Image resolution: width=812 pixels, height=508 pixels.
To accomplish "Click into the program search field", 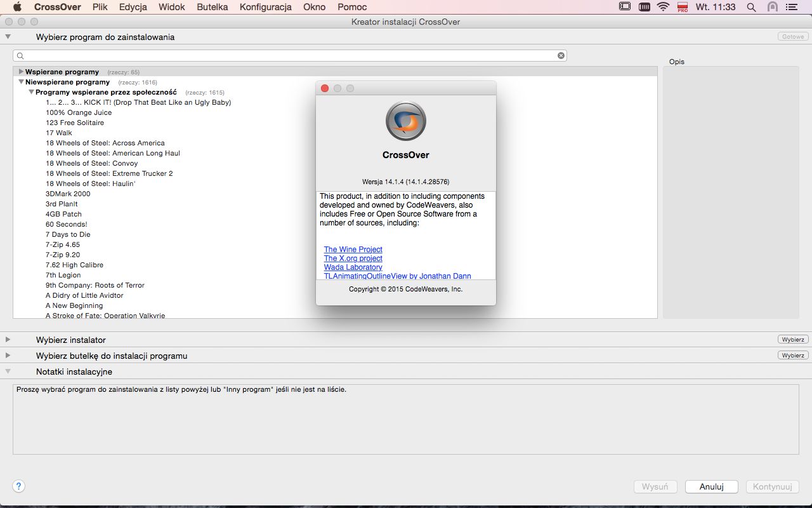I will click(x=290, y=56).
